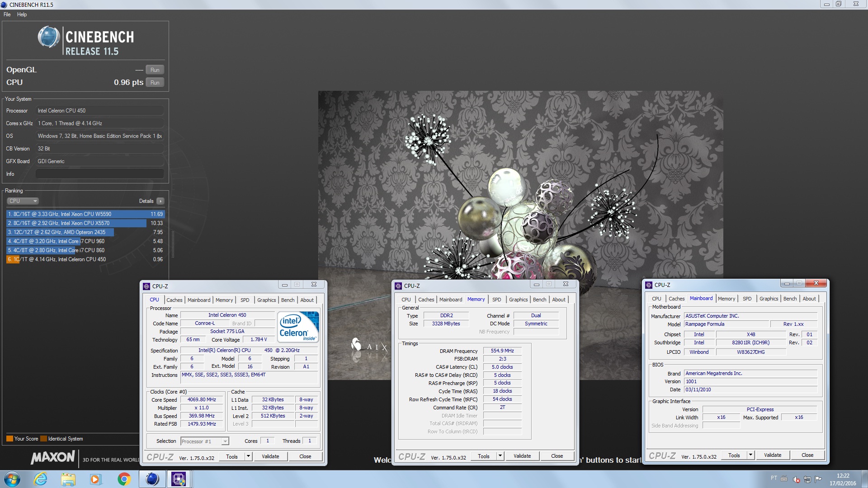Select the Xeon X5570 ranking entry

[85, 223]
